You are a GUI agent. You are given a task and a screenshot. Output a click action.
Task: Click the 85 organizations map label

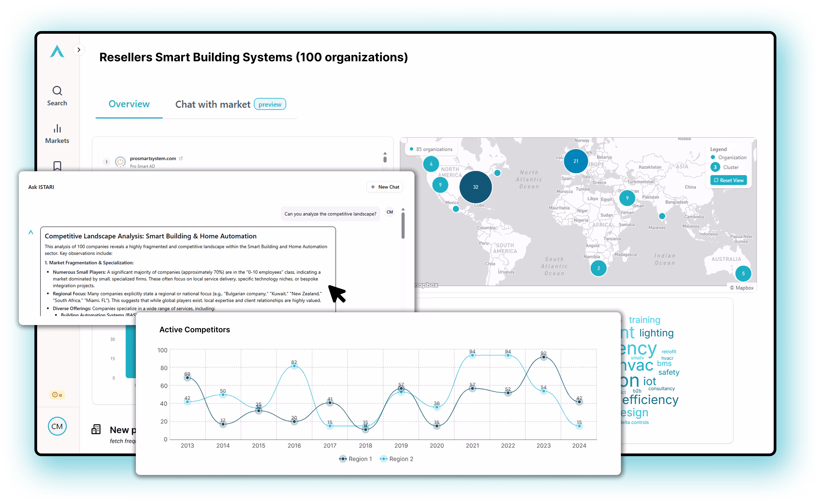[x=431, y=149]
